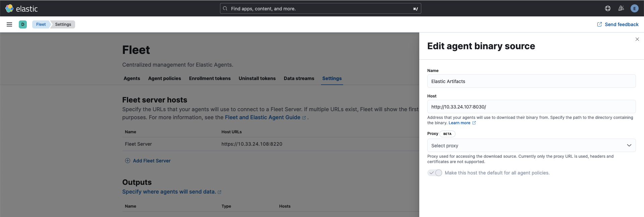Viewport: 644px width, 217px height.
Task: Switch to the Agents tab
Action: 132,78
